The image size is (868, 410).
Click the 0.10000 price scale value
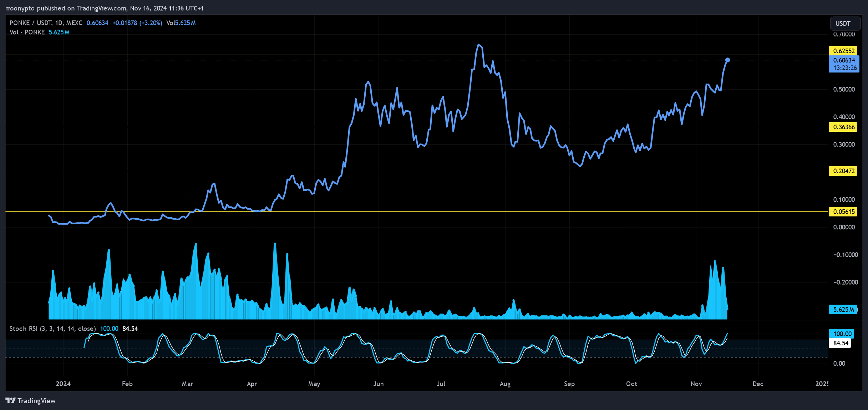844,200
